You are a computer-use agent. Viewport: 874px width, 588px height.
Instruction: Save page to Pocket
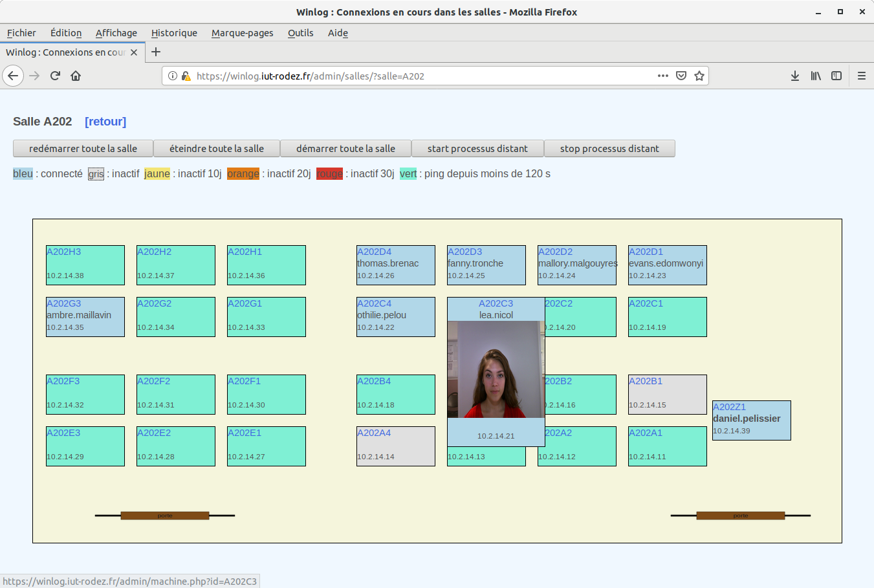click(x=681, y=76)
